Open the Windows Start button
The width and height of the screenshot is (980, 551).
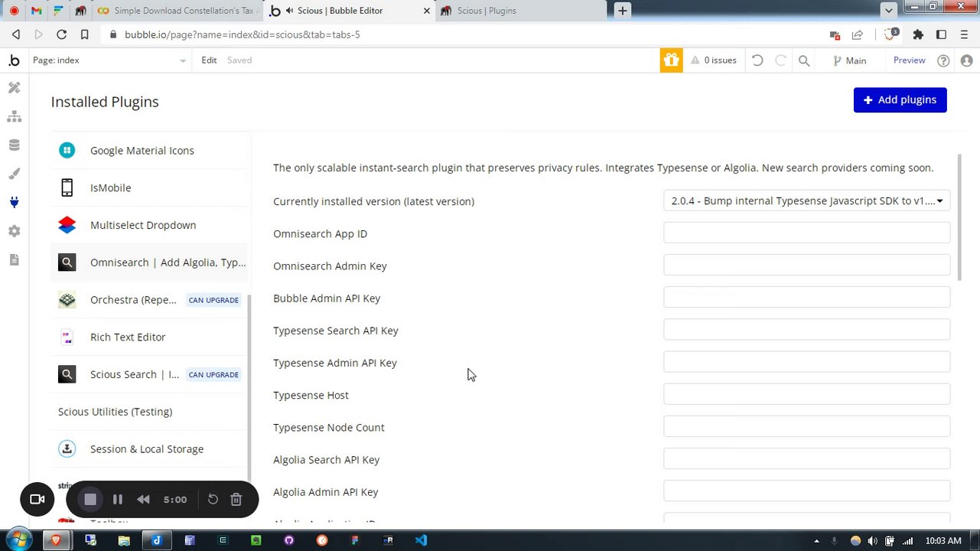click(18, 540)
